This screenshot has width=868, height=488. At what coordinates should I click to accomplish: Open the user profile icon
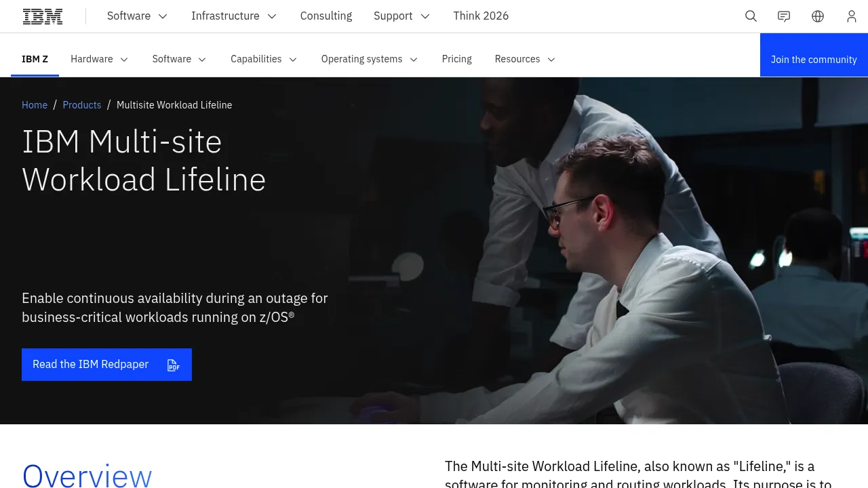click(852, 16)
